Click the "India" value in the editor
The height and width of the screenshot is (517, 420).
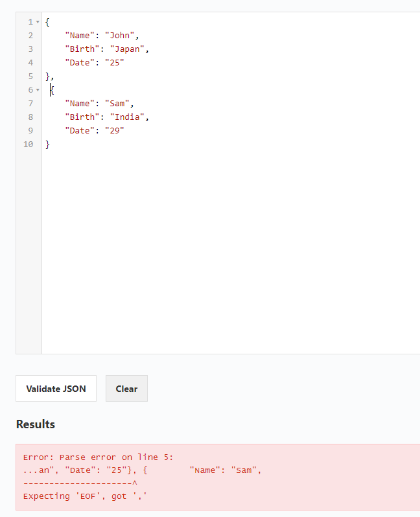point(129,117)
